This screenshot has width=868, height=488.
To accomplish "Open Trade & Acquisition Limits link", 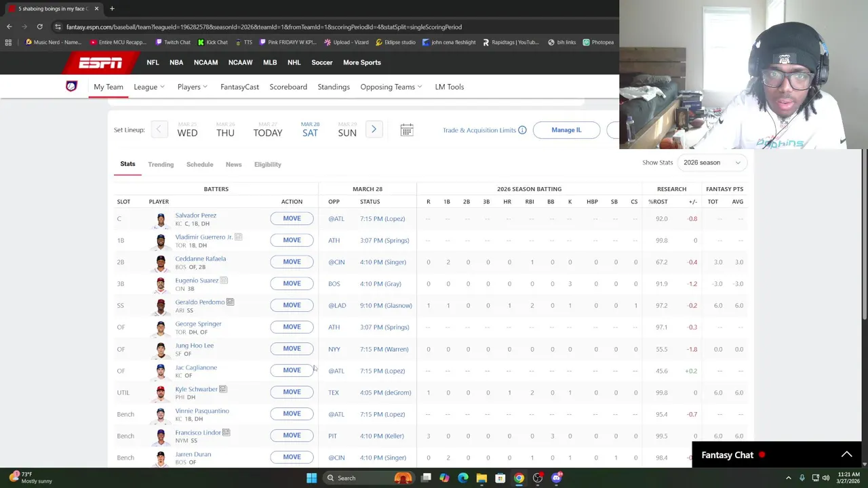I will (479, 130).
